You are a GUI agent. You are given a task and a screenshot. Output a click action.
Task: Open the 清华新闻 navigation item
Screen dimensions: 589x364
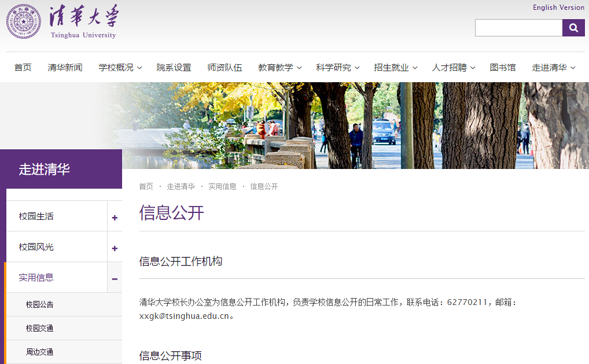point(65,68)
